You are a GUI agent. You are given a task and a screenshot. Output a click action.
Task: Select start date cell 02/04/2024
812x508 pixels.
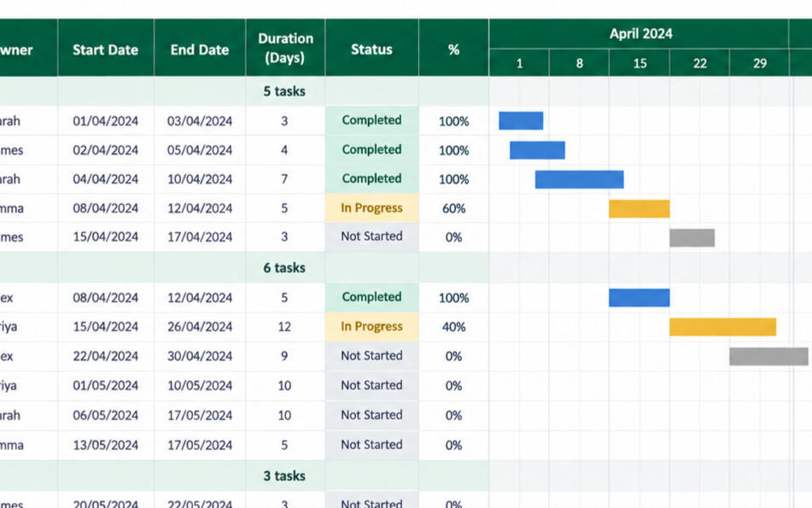[x=106, y=150]
